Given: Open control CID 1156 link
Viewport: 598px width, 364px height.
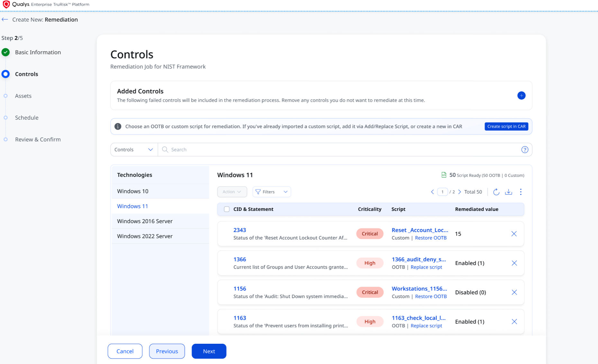Looking at the screenshot, I should click(240, 288).
